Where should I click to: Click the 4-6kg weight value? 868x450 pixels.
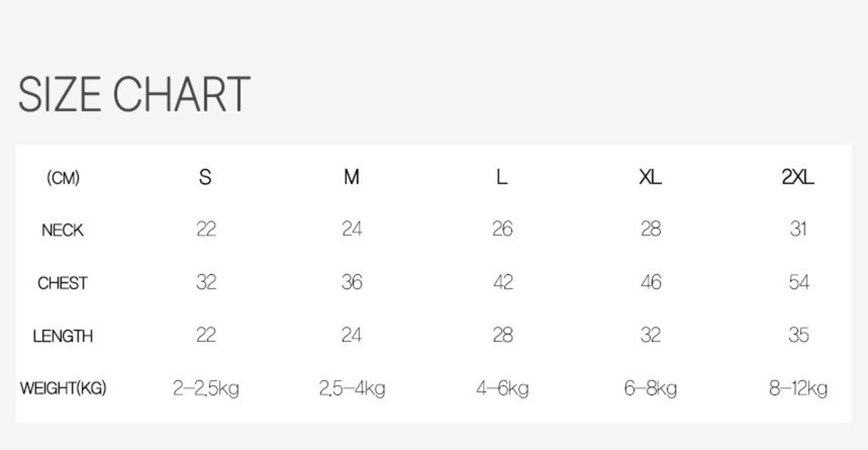click(502, 389)
